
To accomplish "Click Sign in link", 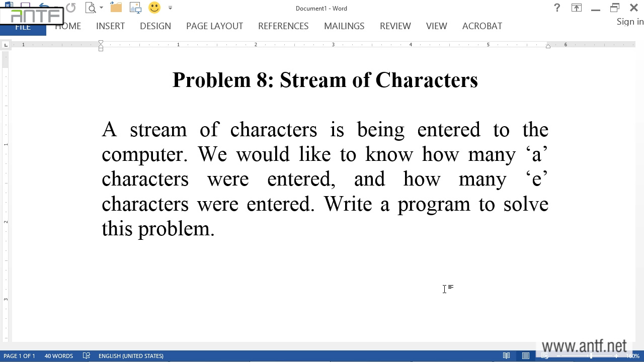I will coord(629,22).
